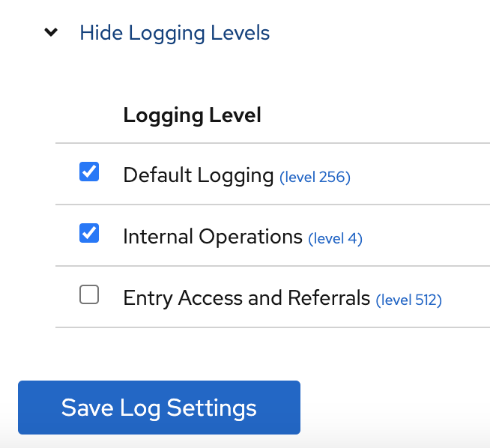
Task: Click the blue level 256 text
Action: (x=315, y=178)
